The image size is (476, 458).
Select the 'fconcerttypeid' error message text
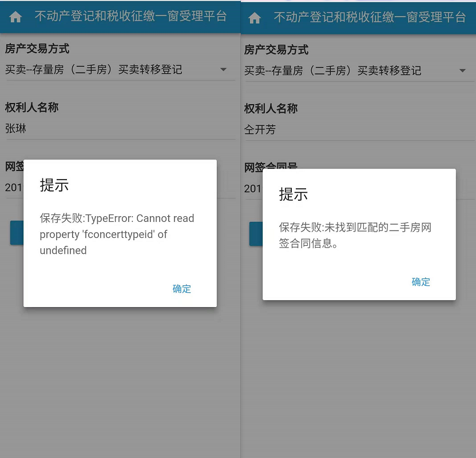coord(117,234)
